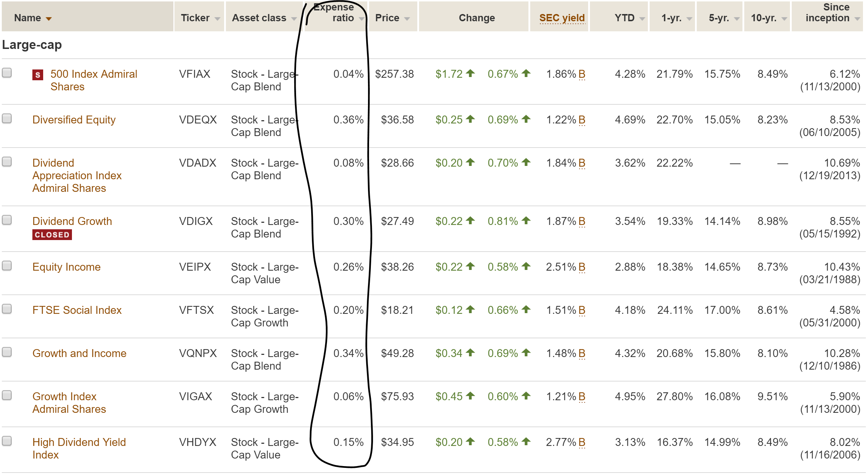Click the B footnote for VEIPX SEC yield

(582, 267)
